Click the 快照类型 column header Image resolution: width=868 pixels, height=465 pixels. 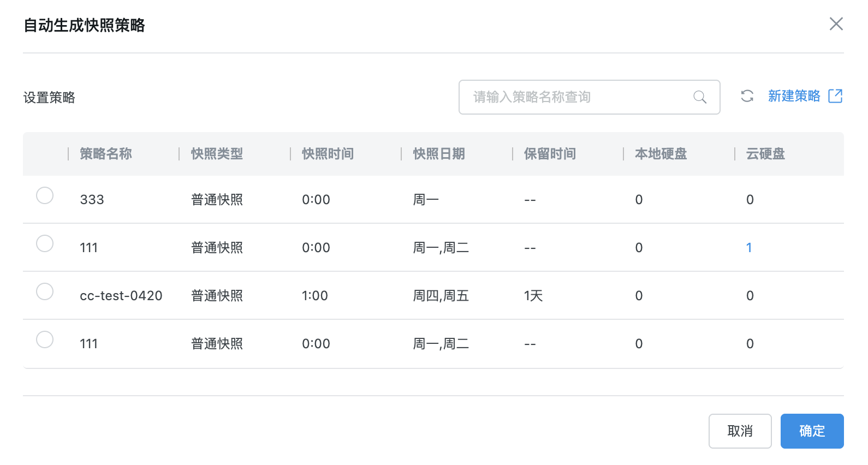point(217,154)
